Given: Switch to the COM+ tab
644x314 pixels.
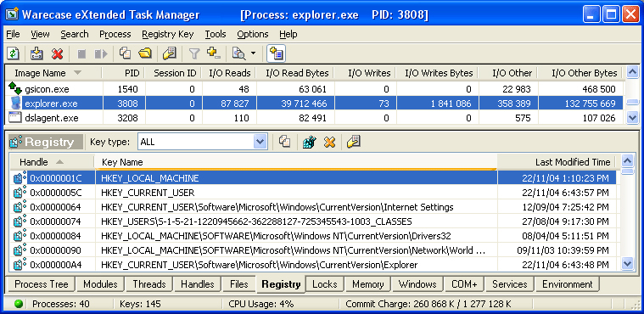Looking at the screenshot, I should click(x=464, y=284).
